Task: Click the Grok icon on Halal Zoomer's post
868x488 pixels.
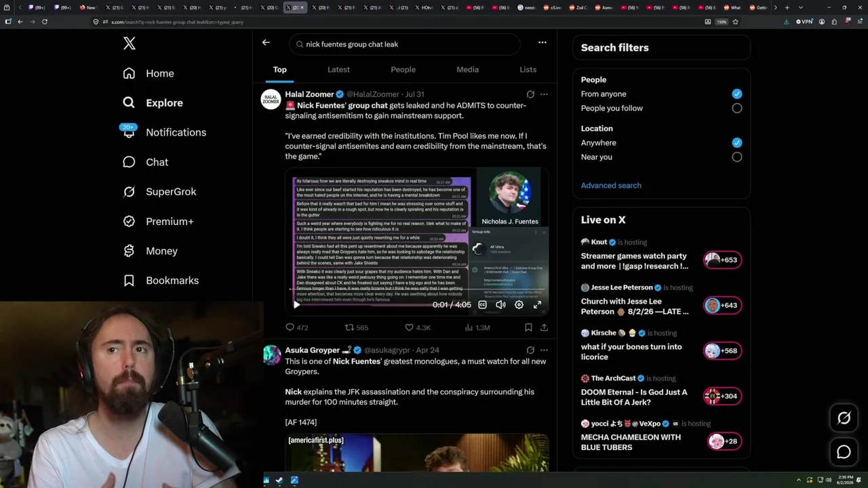Action: coord(530,94)
